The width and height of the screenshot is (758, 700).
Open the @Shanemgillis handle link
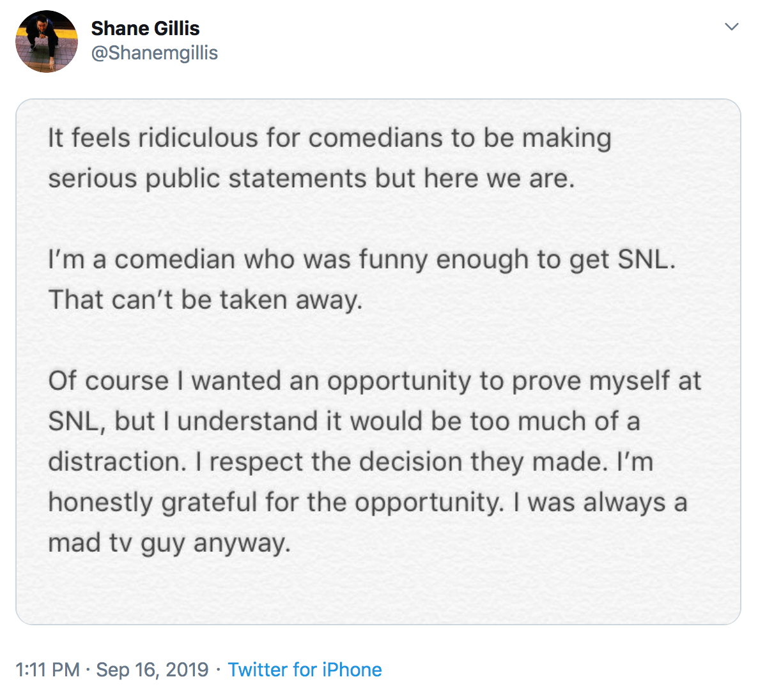(154, 52)
